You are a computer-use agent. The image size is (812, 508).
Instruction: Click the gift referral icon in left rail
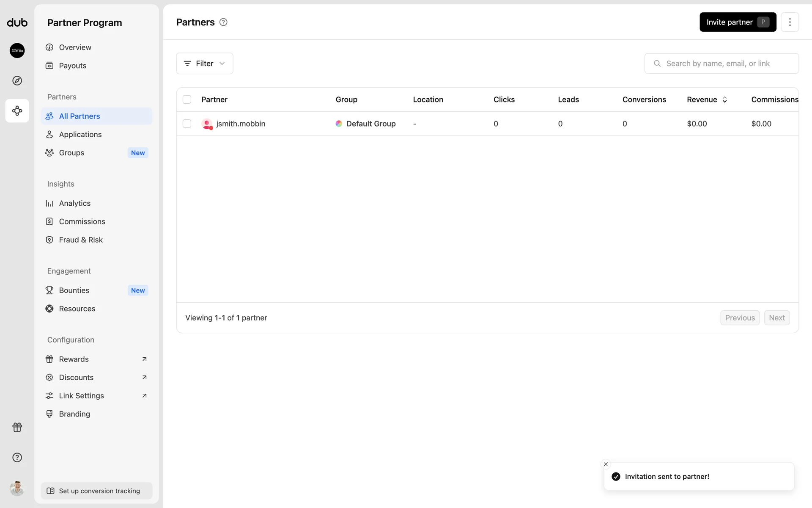[17, 427]
